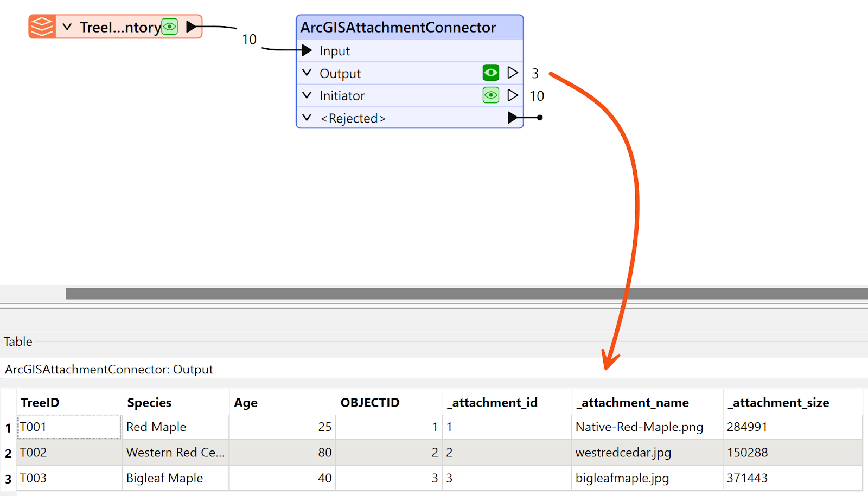This screenshot has height=496, width=868.
Task: Click the Age cell showing 40
Action: (282, 478)
